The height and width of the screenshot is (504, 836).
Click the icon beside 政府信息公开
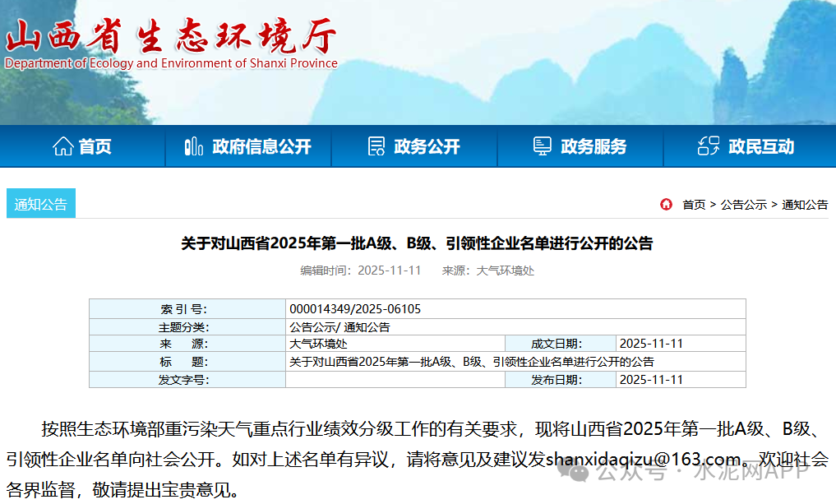pyautogui.click(x=193, y=146)
